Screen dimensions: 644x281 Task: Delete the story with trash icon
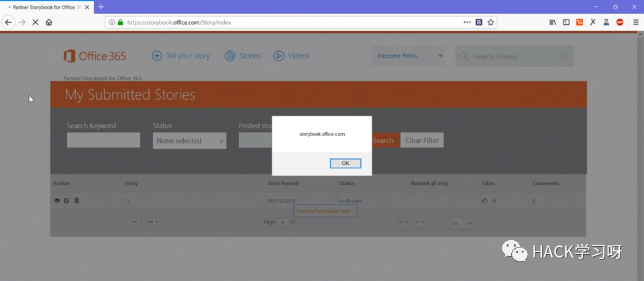click(x=76, y=201)
